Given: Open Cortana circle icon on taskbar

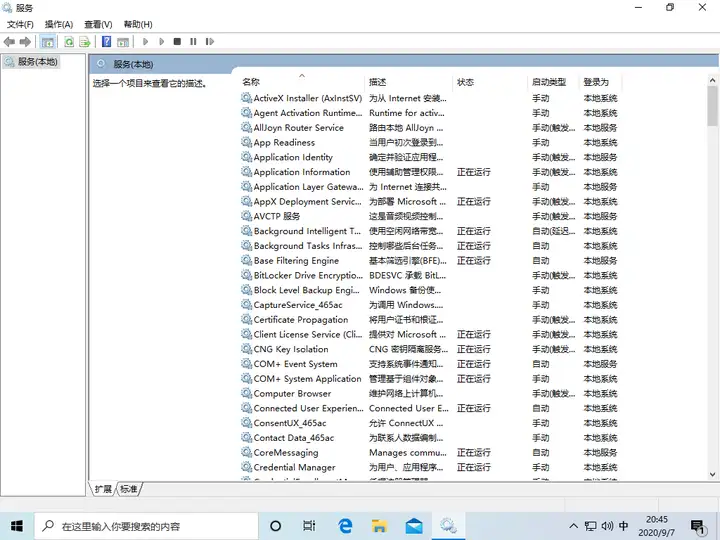Looking at the screenshot, I should pos(276,526).
